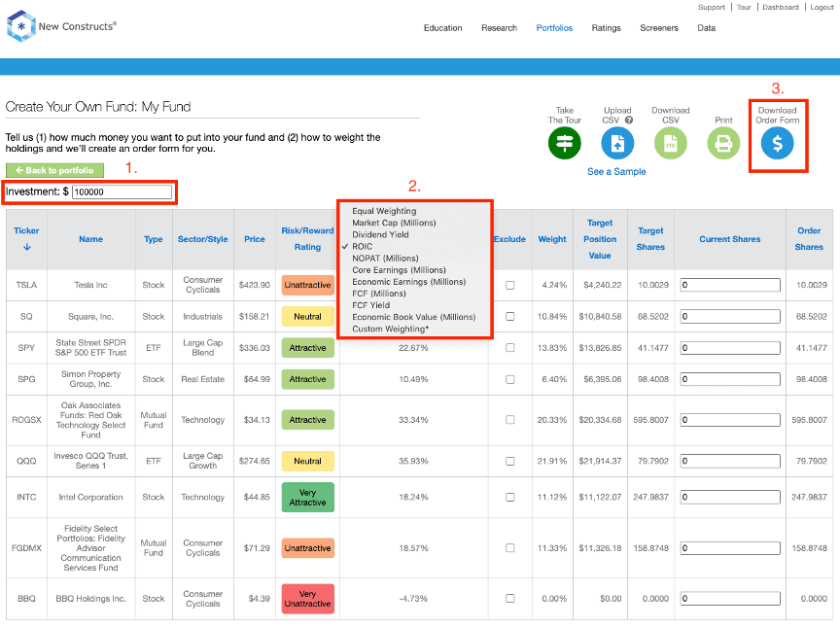This screenshot has height=627, width=840.
Task: Click the Back to portfolio button
Action: (x=54, y=170)
